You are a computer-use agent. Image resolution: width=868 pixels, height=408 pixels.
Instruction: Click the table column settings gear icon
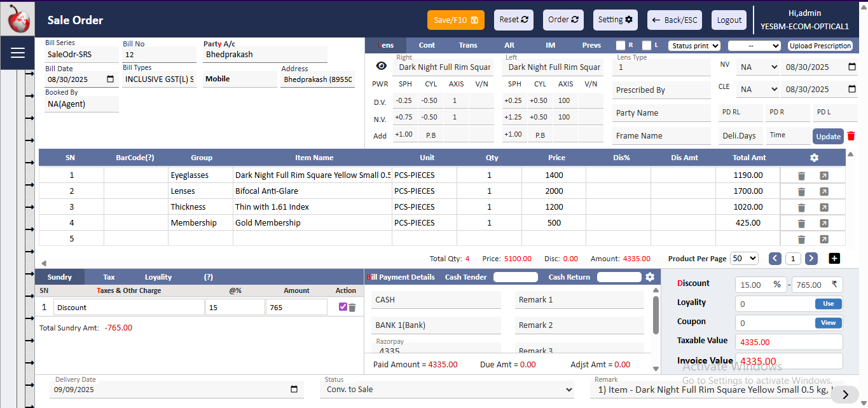click(814, 158)
